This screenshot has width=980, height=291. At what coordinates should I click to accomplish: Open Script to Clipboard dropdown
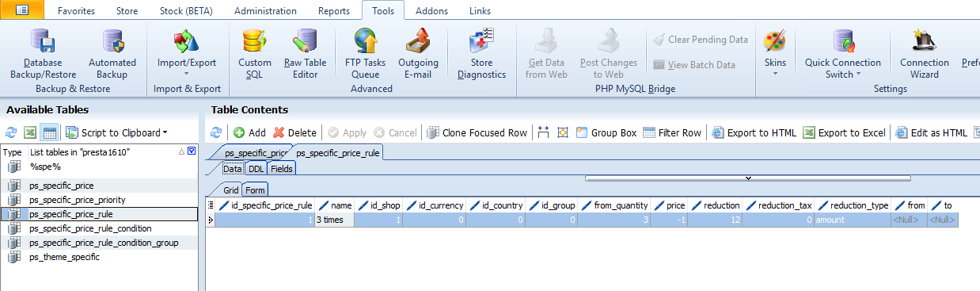coord(116,133)
